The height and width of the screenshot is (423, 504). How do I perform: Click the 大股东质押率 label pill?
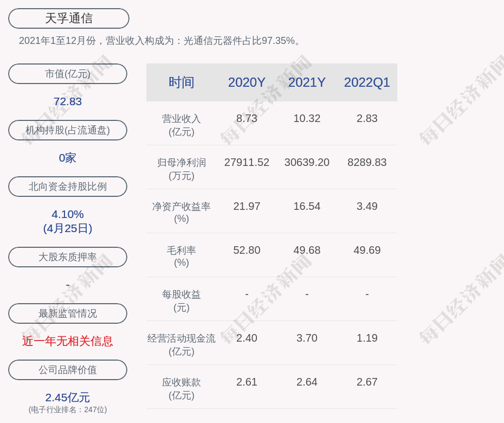tap(68, 257)
